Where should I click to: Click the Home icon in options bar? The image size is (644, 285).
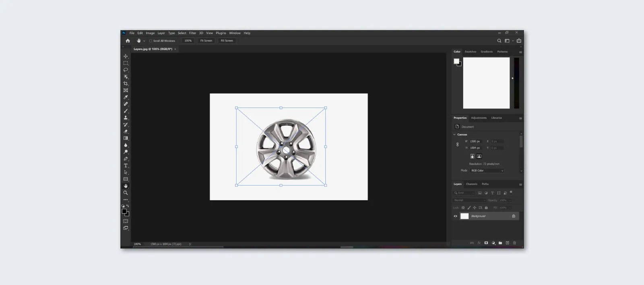128,41
